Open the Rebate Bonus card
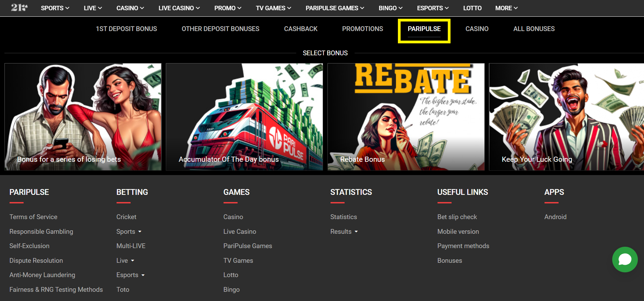Image resolution: width=644 pixels, height=301 pixels. pyautogui.click(x=406, y=117)
